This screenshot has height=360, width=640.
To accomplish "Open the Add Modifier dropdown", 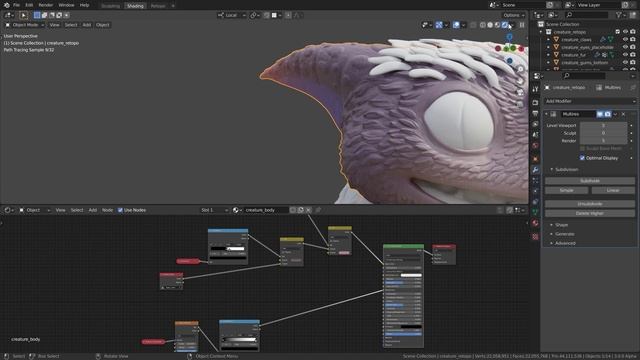I will 590,101.
